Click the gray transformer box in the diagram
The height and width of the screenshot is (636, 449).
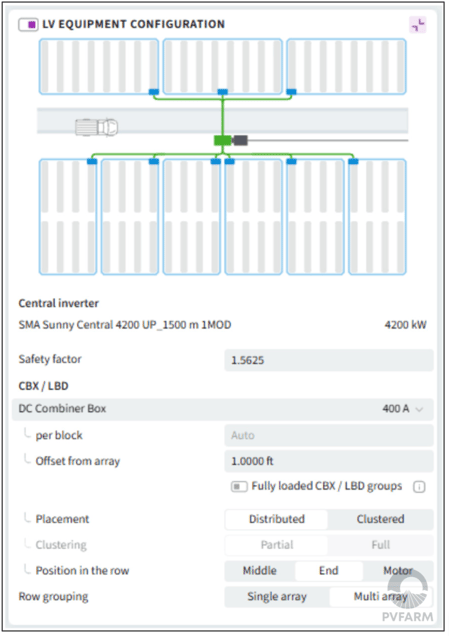(240, 140)
